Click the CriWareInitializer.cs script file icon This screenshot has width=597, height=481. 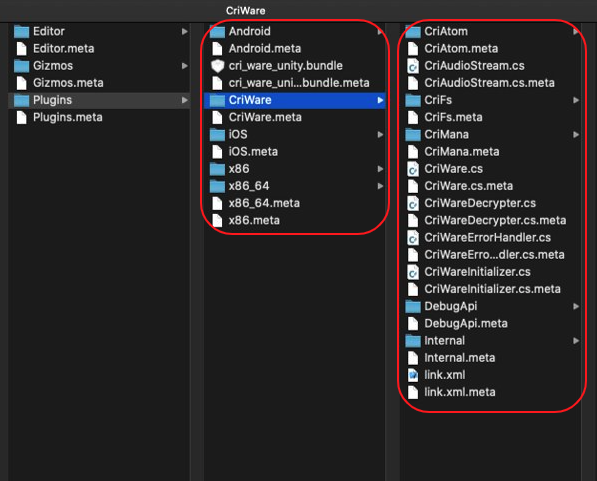click(x=413, y=272)
